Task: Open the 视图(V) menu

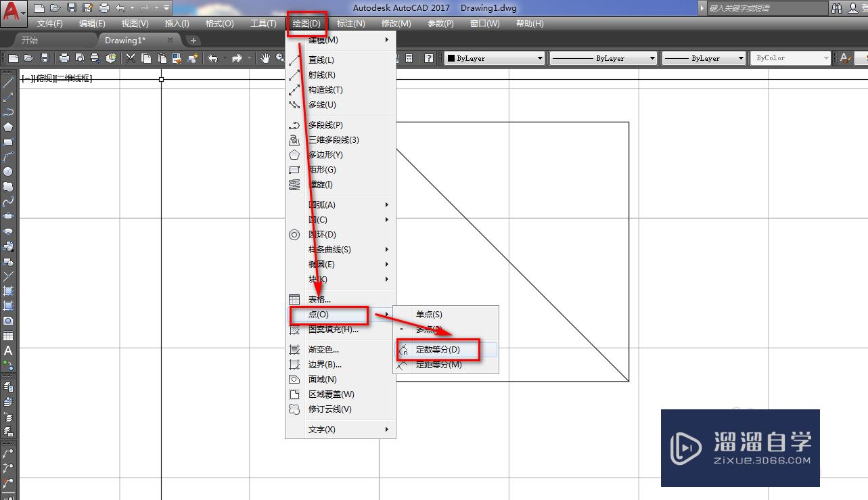Action: click(135, 24)
